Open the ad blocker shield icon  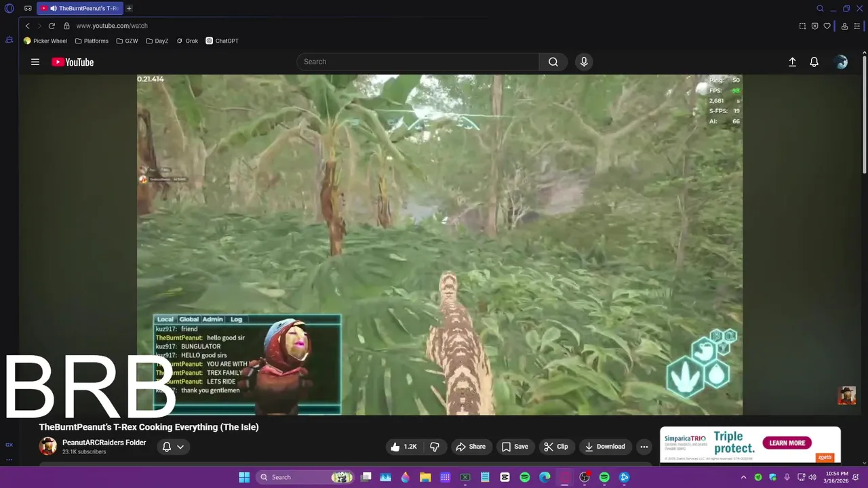[814, 26]
